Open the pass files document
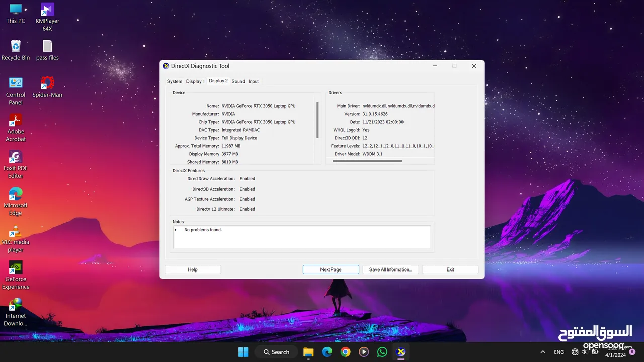 (x=47, y=50)
